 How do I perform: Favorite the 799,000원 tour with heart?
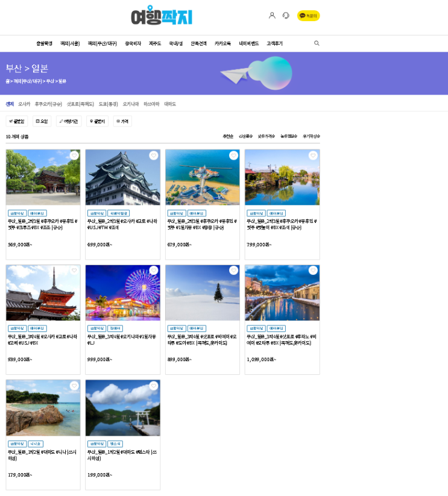coord(313,155)
